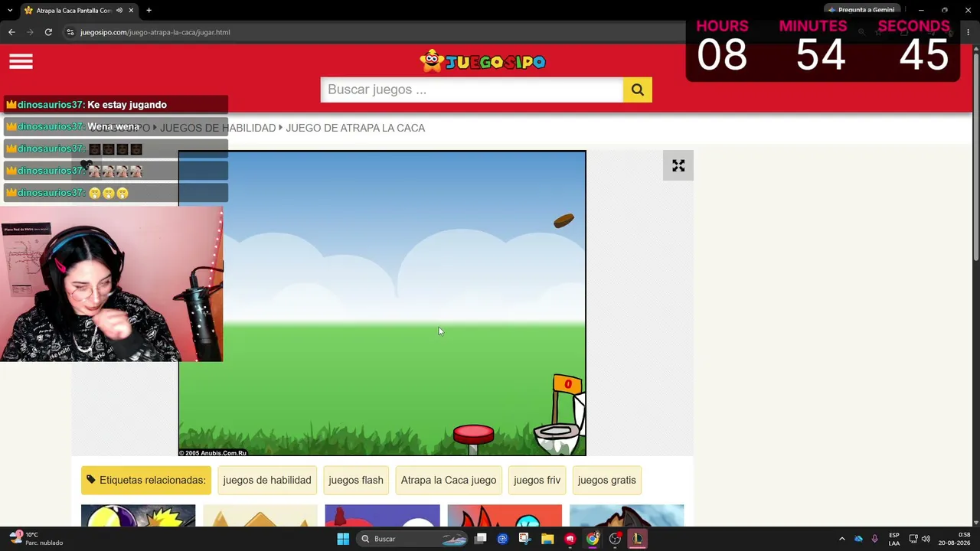This screenshot has width=980, height=551.
Task: Click the '© 2005 Anubis.Com.Ru' game credit
Action: point(213,453)
